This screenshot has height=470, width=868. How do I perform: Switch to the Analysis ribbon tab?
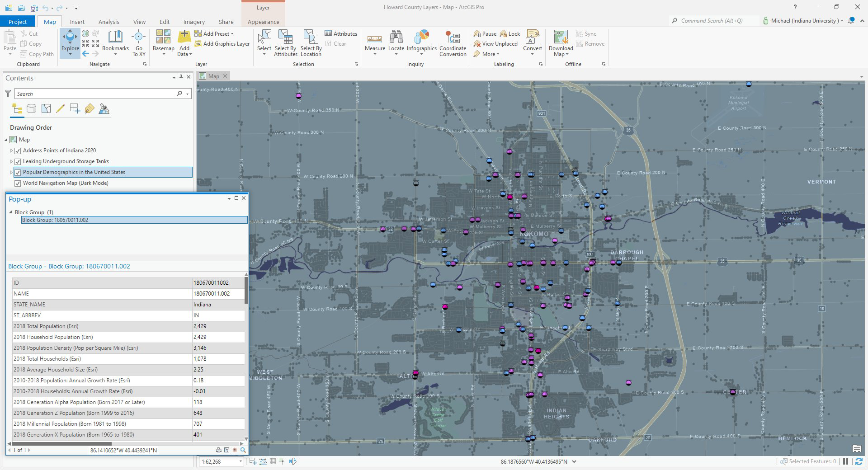[x=108, y=22]
